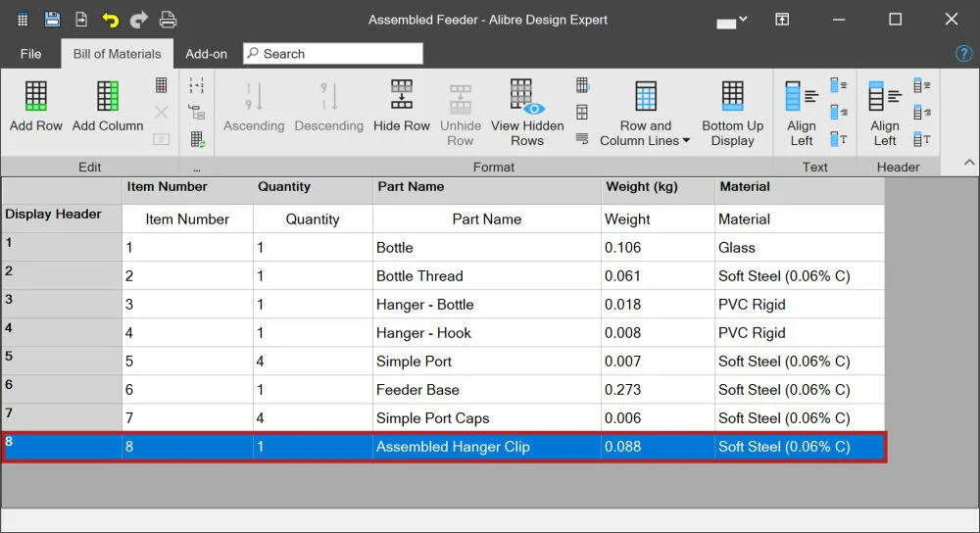Viewport: 980px width, 533px height.
Task: Click the small red-row table icon in Edit group
Action: (x=162, y=85)
